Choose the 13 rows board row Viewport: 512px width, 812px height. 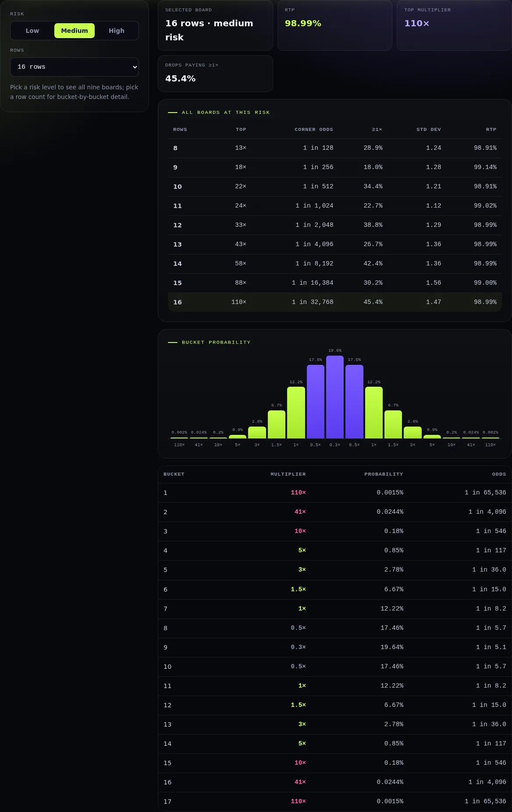click(x=335, y=244)
